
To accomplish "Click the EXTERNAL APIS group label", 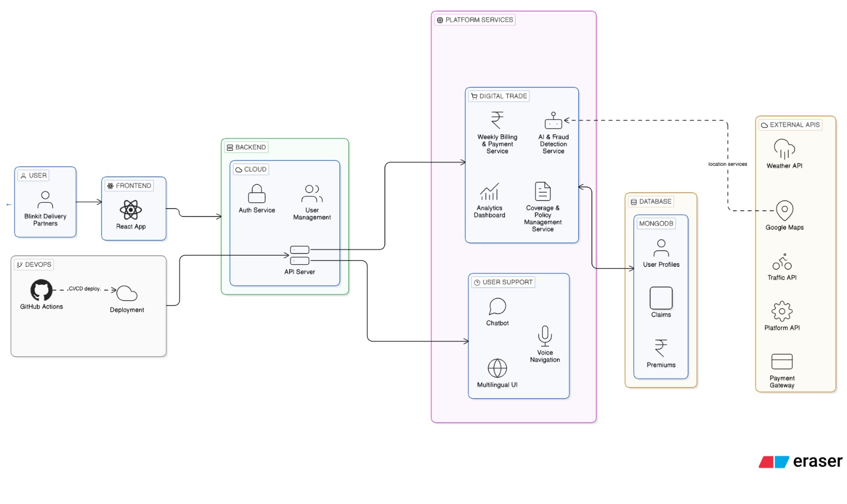I will point(790,125).
